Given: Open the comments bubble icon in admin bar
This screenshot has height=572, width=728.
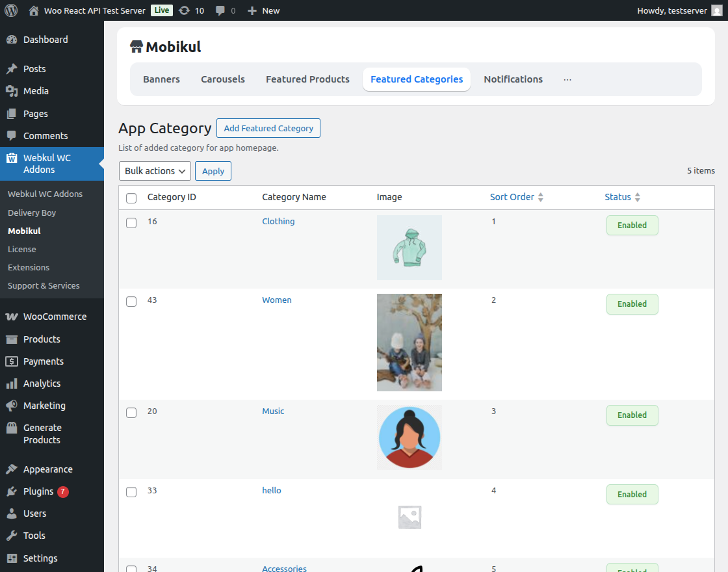Looking at the screenshot, I should pyautogui.click(x=221, y=10).
